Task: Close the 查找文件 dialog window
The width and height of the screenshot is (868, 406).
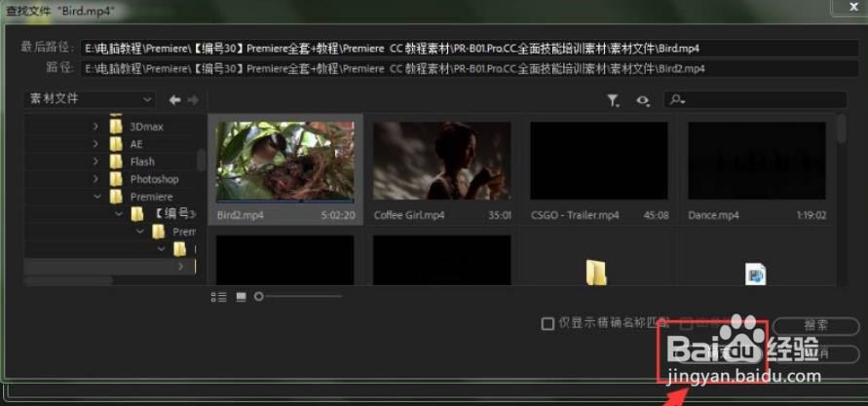Action: point(855,6)
